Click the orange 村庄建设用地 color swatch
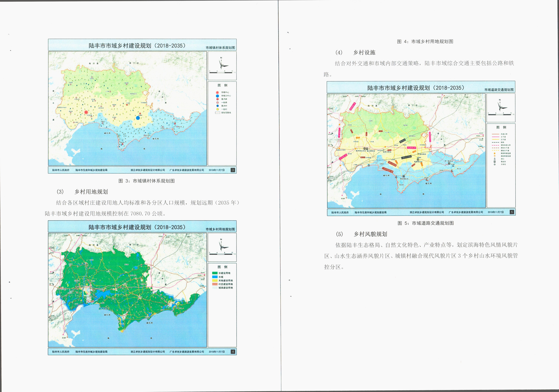 215,284
